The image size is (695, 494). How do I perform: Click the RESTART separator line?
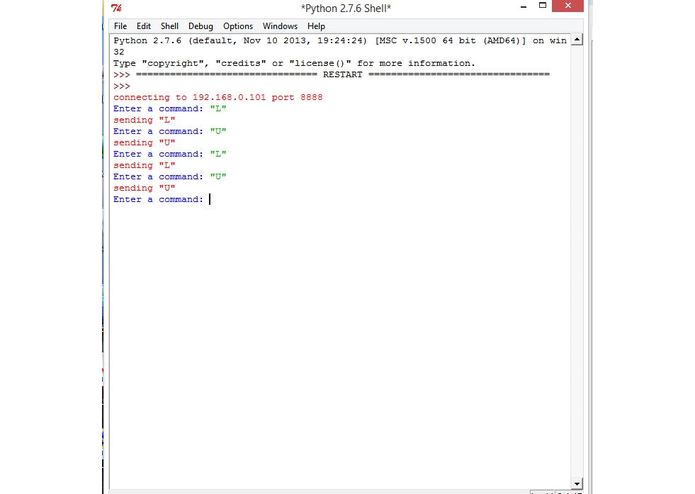tap(332, 74)
